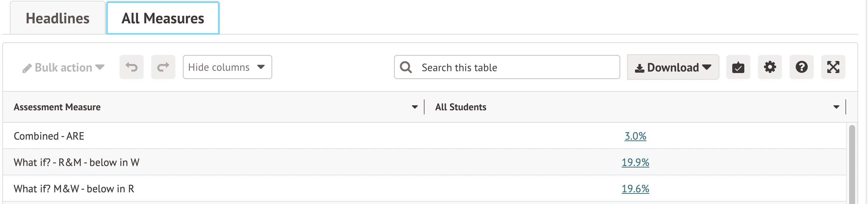The height and width of the screenshot is (204, 868).
Task: Click the briefcase checkmark icon
Action: pyautogui.click(x=738, y=67)
